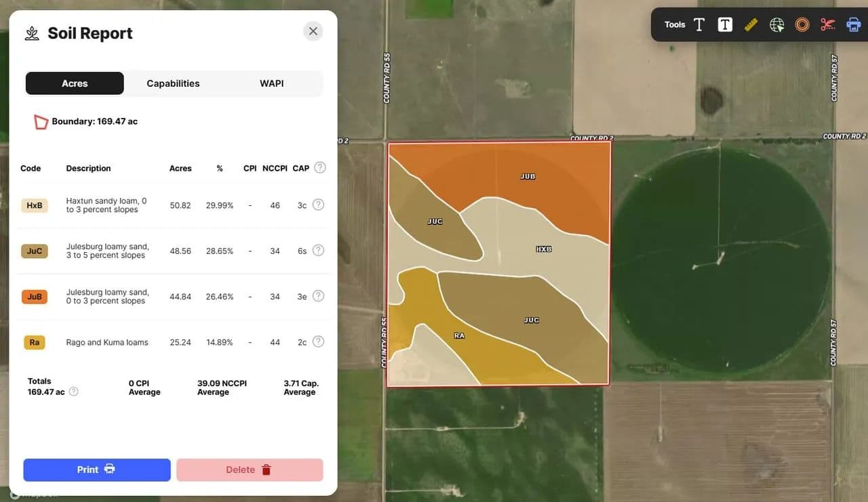Click the JuC soil color badge
Image resolution: width=868 pixels, height=502 pixels.
pos(35,251)
